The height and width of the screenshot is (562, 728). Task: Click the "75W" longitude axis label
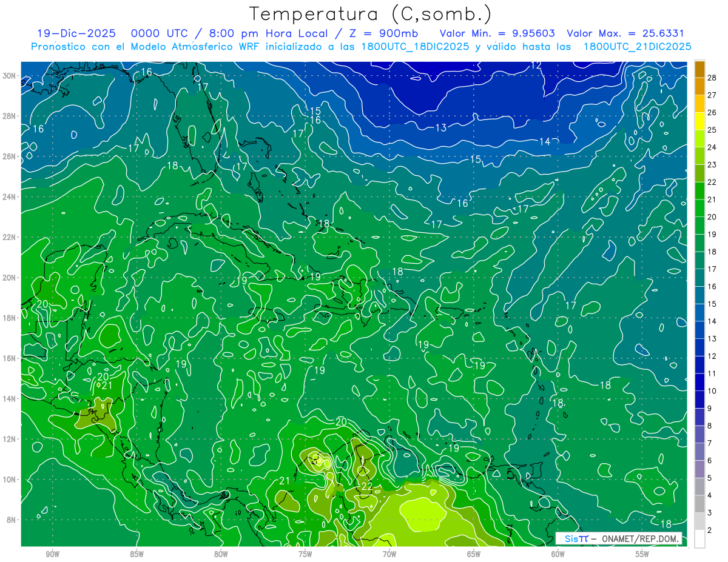click(305, 554)
